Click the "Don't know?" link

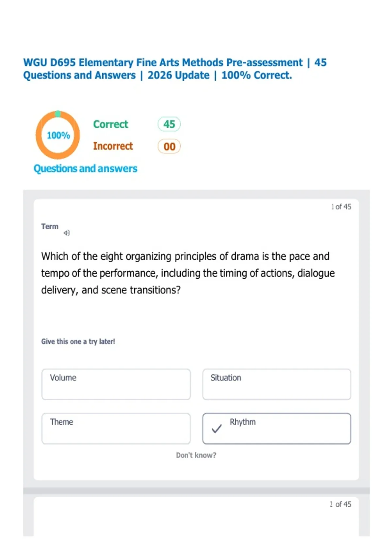tap(196, 455)
